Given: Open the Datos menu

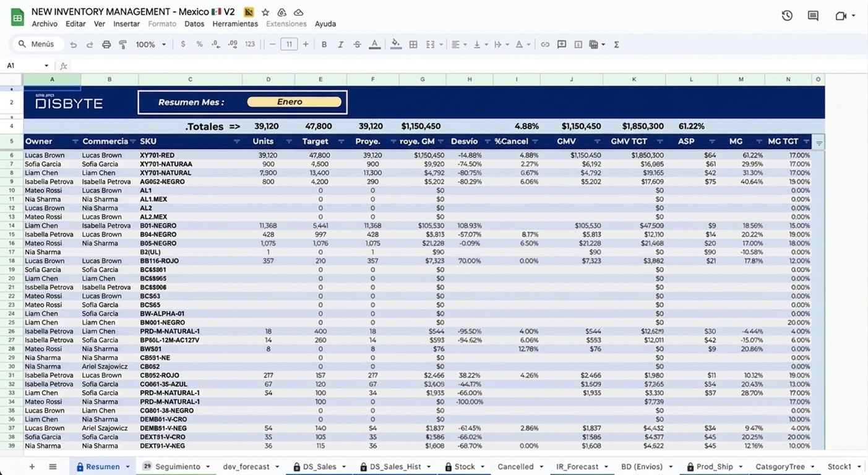Looking at the screenshot, I should (194, 24).
